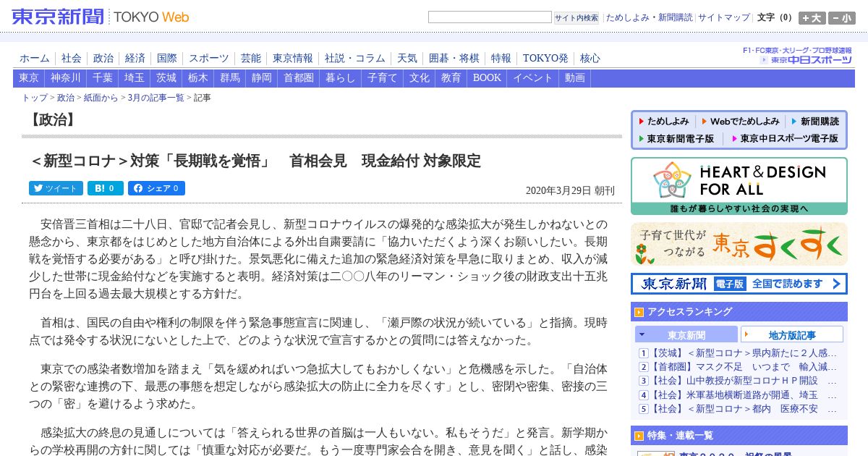Open the サイトマップ link
This screenshot has width=868, height=456.
(x=724, y=17)
